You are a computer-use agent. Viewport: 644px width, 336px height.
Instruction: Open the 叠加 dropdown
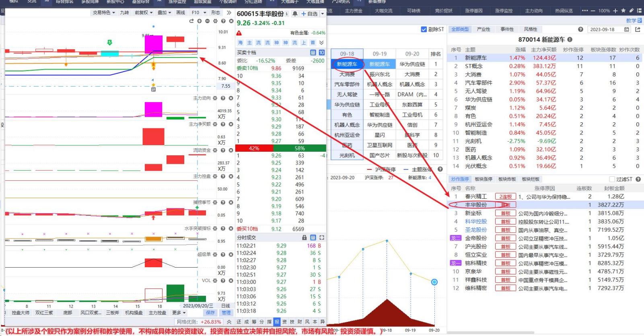pos(164,12)
